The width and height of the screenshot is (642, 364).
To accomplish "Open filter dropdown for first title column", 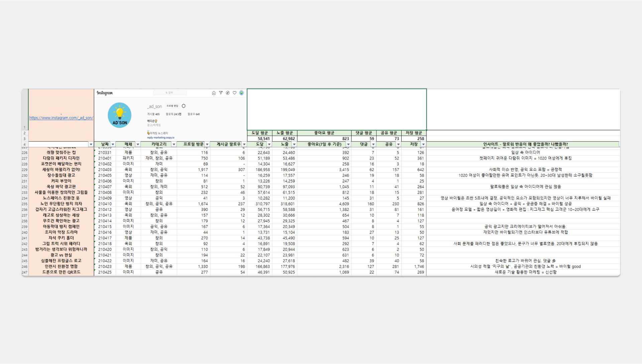I will 91,144.
